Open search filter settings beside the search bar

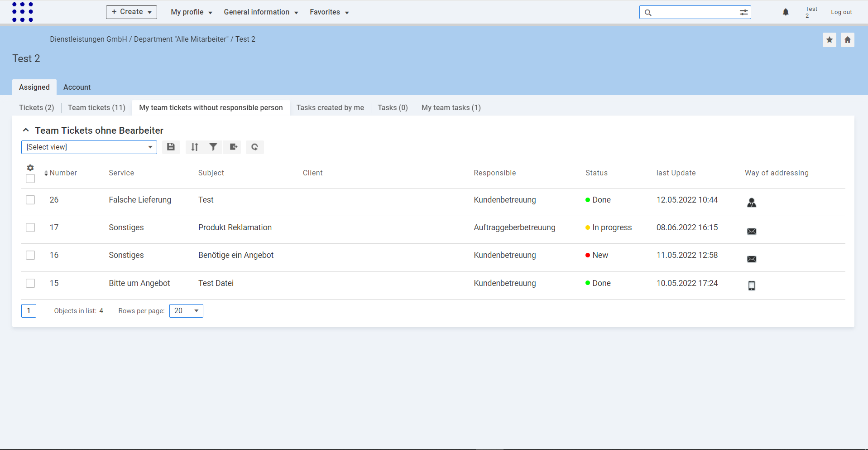point(744,12)
